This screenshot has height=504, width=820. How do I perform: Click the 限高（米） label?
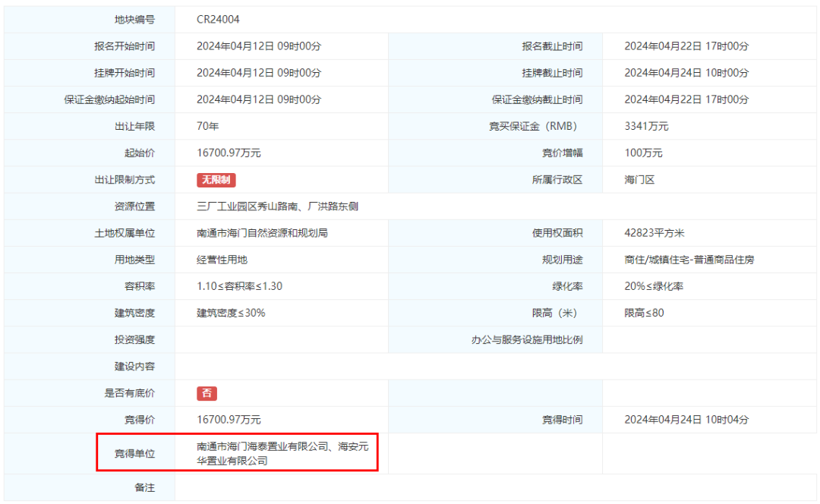point(555,313)
